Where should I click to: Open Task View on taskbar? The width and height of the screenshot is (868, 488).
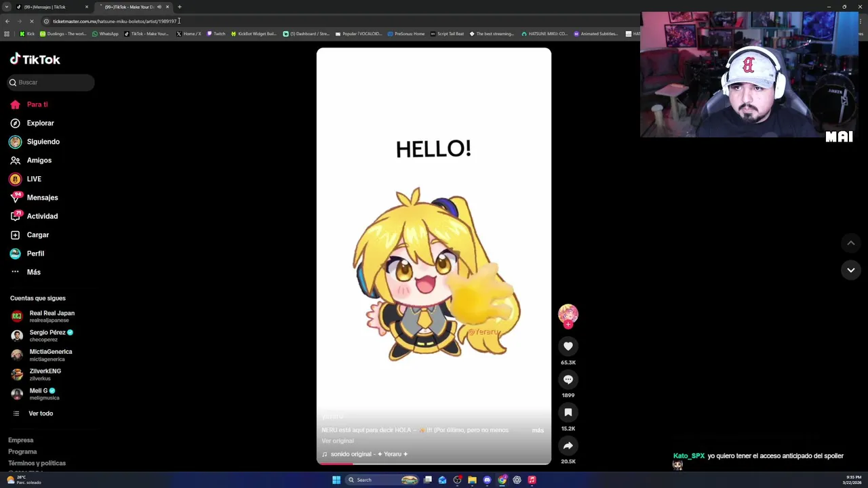tap(428, 480)
